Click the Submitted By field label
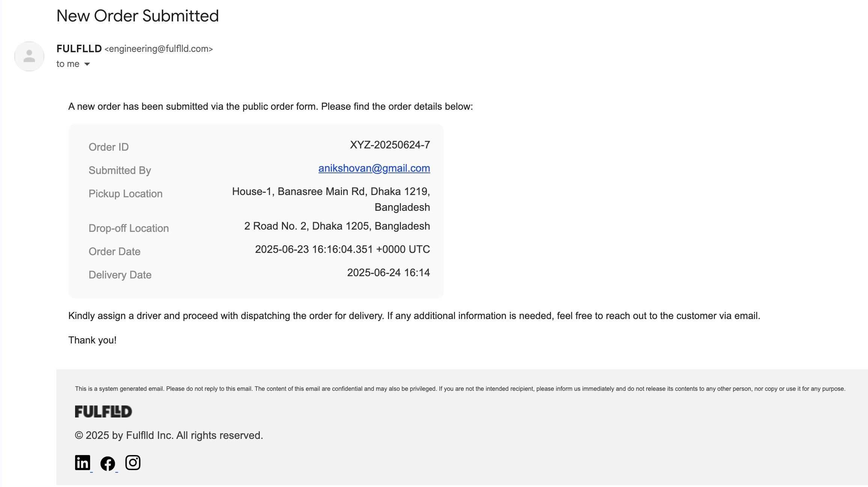Screen dimensions: 868x487 coord(120,171)
